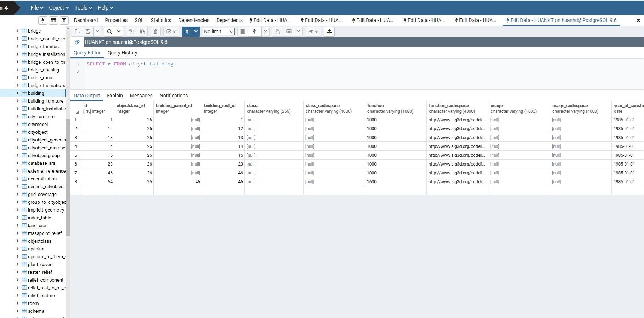The image size is (644, 318).
Task: Select the Data Output tab
Action: click(87, 96)
